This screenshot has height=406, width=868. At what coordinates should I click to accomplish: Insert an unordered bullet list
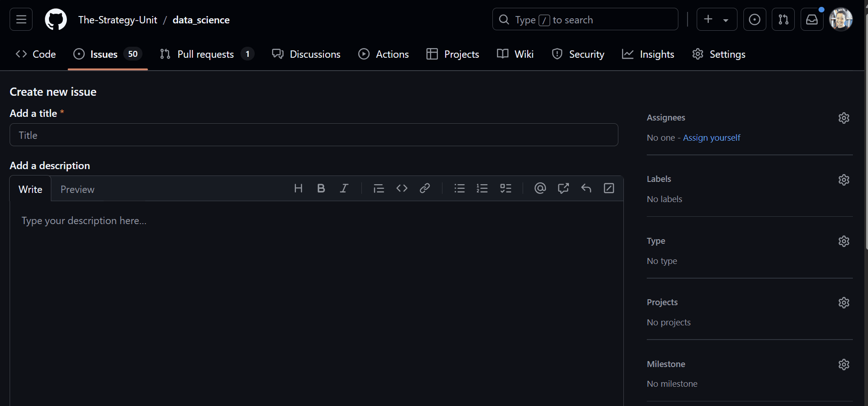[x=459, y=188]
